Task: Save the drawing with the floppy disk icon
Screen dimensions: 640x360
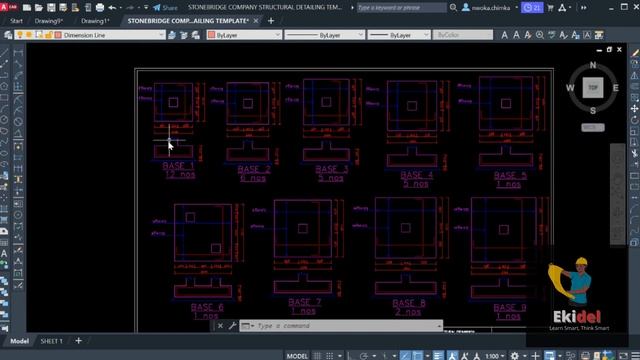Action: click(x=51, y=7)
